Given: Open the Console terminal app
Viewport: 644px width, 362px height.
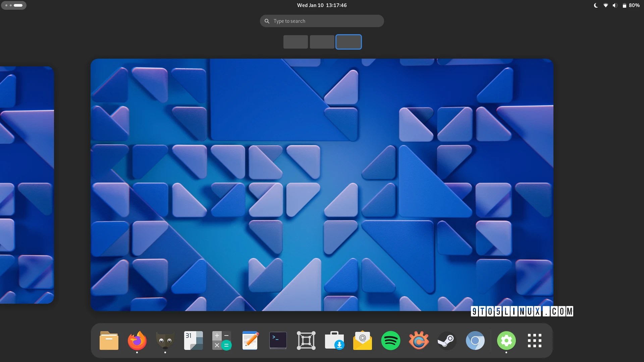Looking at the screenshot, I should (x=278, y=340).
